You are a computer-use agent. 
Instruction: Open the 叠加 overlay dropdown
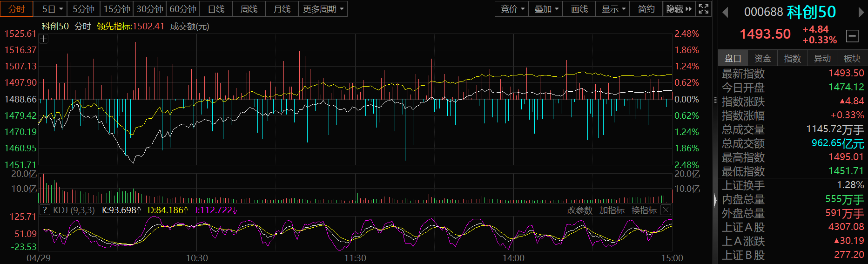point(546,9)
